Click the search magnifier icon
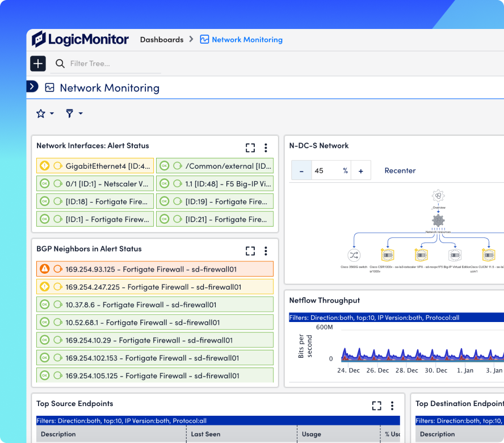The height and width of the screenshot is (443, 504). [60, 64]
